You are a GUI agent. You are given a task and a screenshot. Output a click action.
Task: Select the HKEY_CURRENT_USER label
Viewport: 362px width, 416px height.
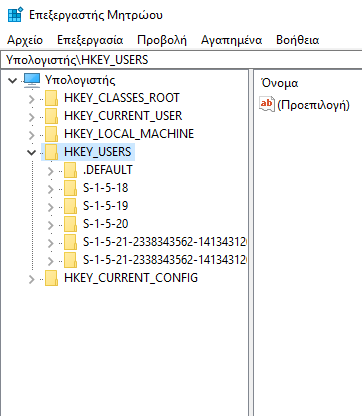pos(123,116)
